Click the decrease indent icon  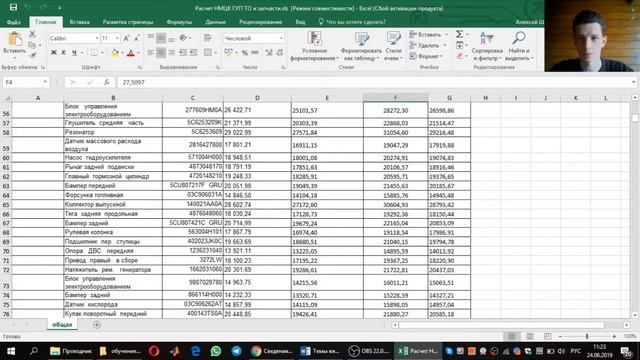[x=182, y=53]
